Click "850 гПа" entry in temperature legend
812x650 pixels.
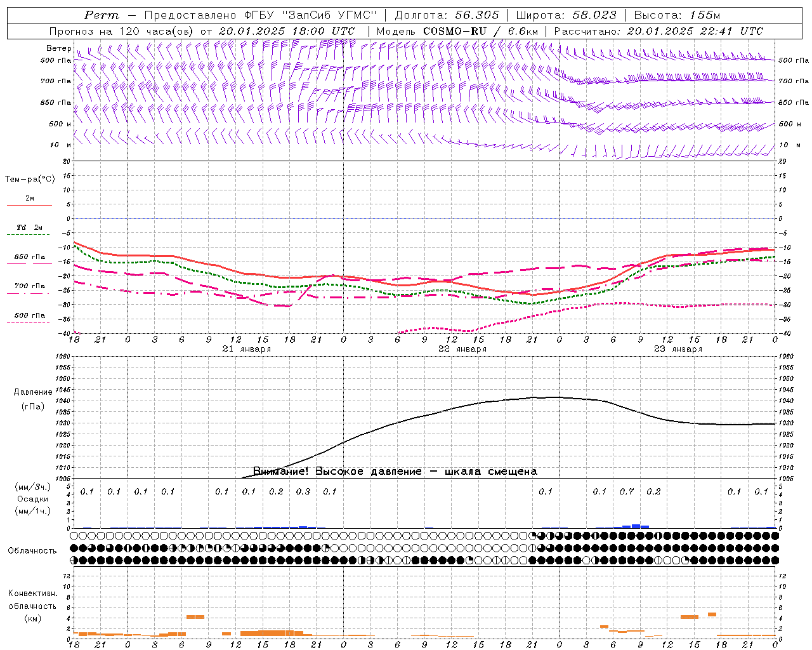(x=29, y=257)
